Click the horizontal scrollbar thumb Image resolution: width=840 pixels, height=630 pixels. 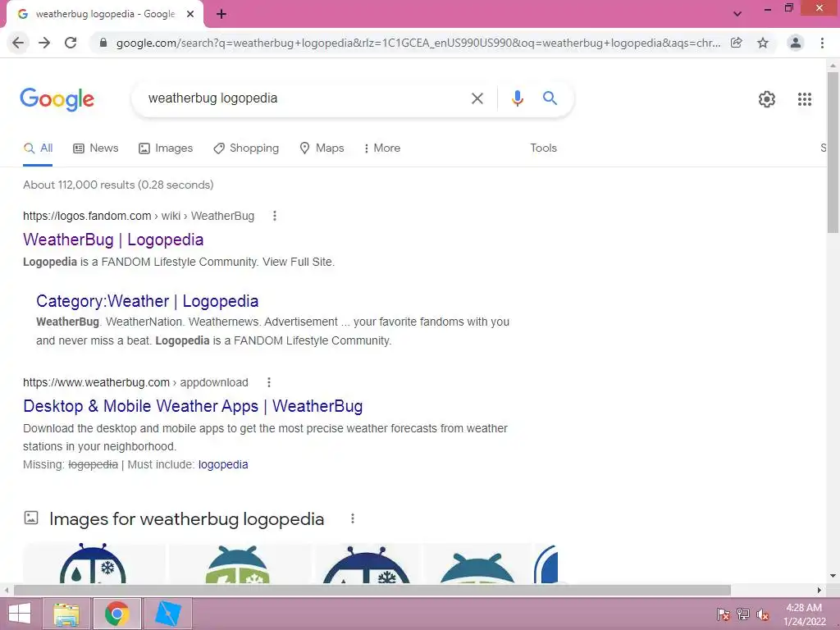pyautogui.click(x=372, y=590)
